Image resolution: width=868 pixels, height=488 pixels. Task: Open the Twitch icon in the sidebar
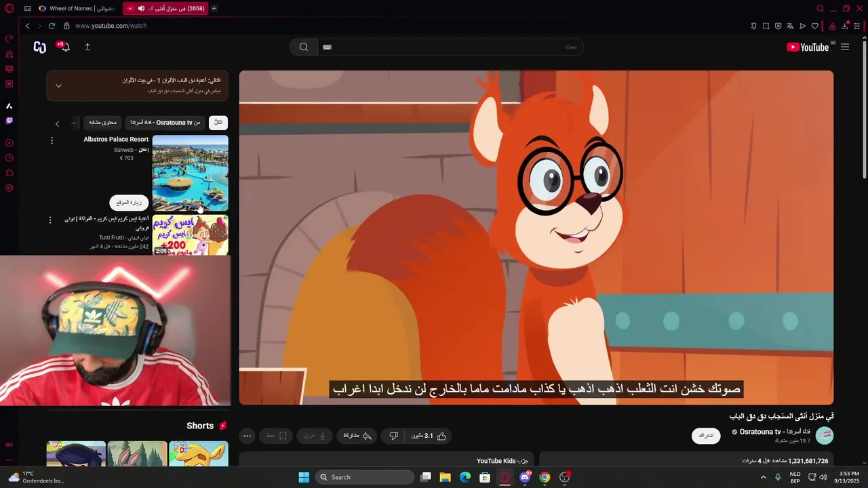coord(9,121)
